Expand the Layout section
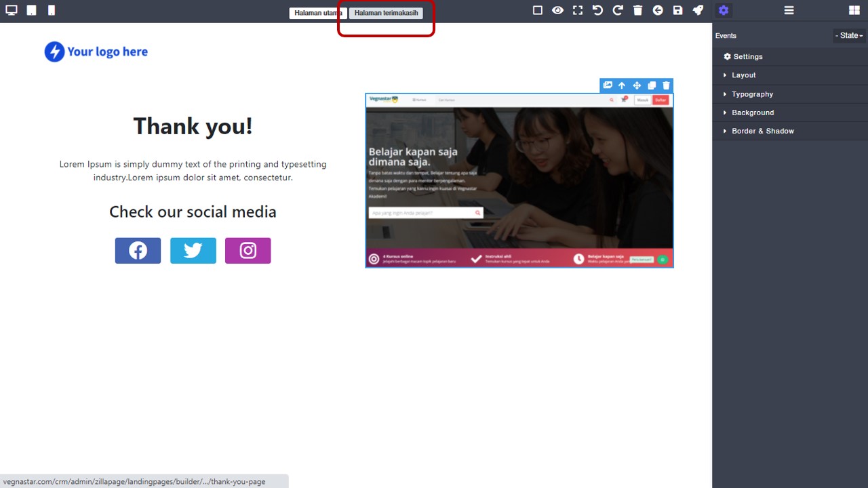This screenshot has height=488, width=868. point(743,75)
